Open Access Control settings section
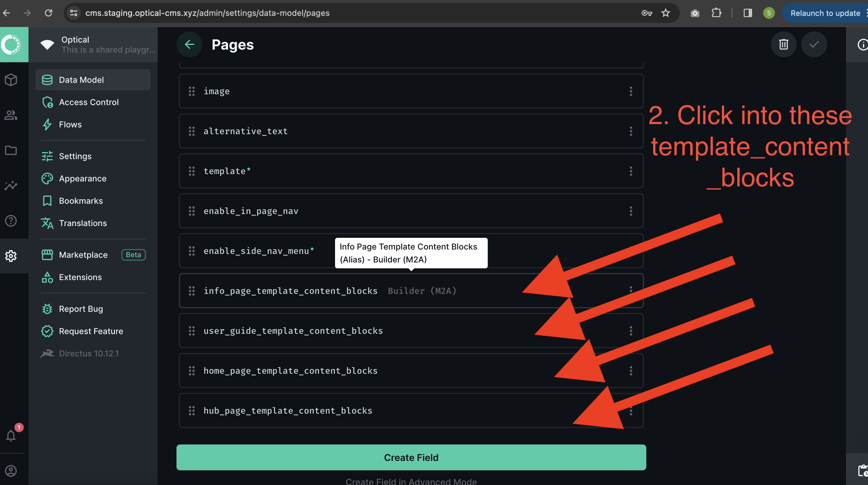The width and height of the screenshot is (868, 485). [x=89, y=102]
